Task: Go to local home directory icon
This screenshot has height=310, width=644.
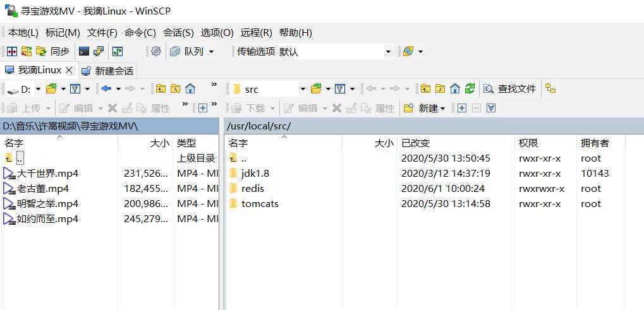Action: coord(190,88)
